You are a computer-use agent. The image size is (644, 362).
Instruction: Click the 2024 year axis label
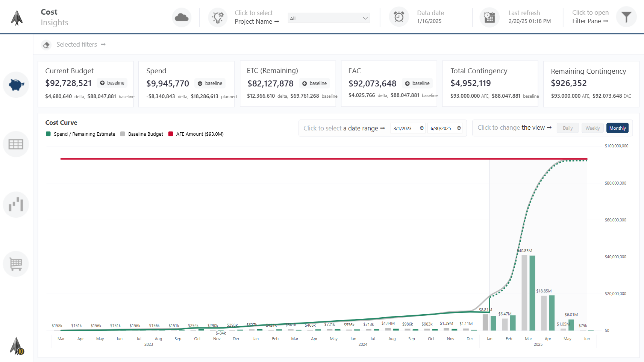tap(363, 344)
